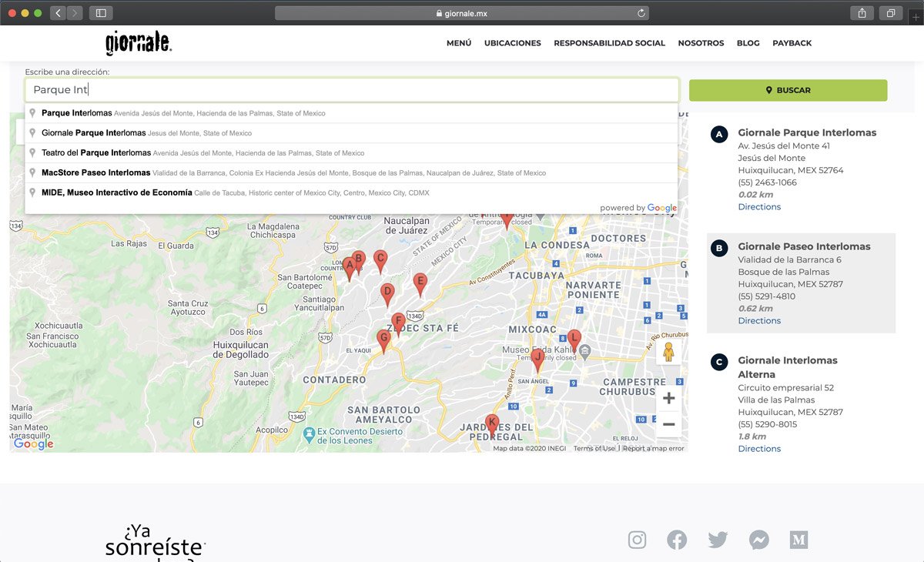Viewport: 924px width, 562px height.
Task: Select map marker K
Action: pos(492,426)
